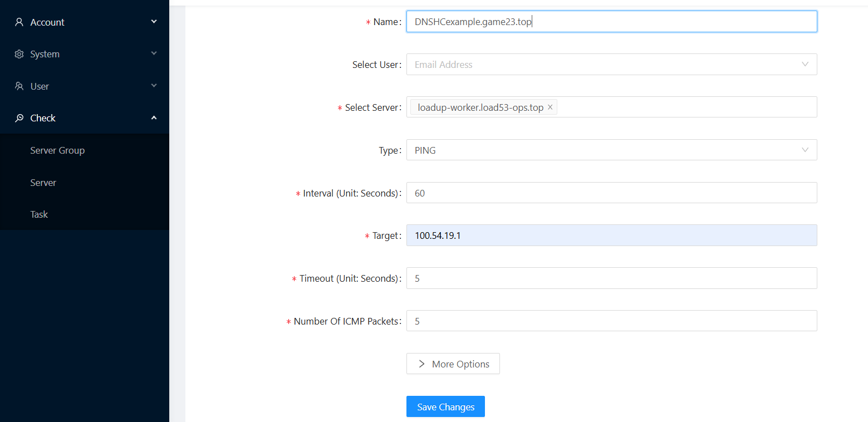Click into the Name input field
Screen dimensions: 868x422
[611, 22]
